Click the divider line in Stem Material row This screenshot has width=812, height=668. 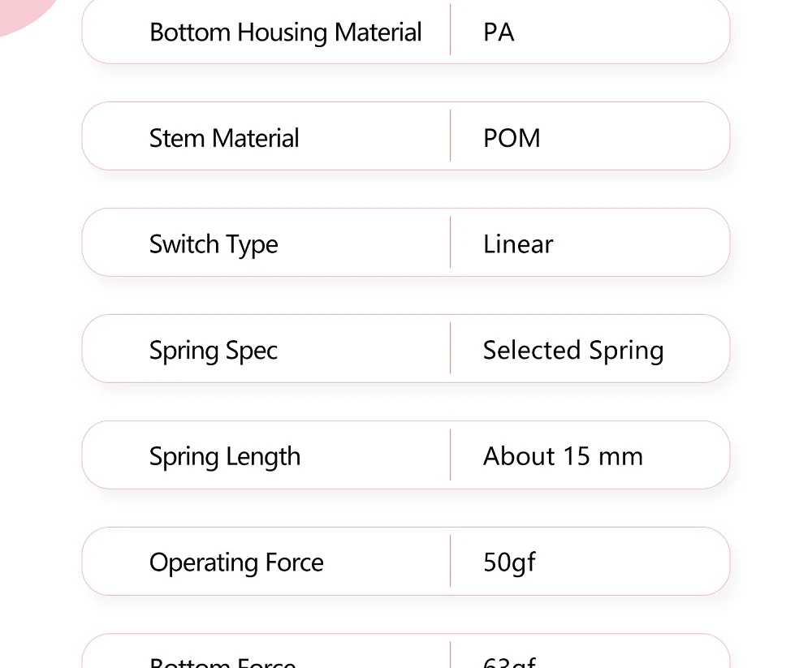451,136
